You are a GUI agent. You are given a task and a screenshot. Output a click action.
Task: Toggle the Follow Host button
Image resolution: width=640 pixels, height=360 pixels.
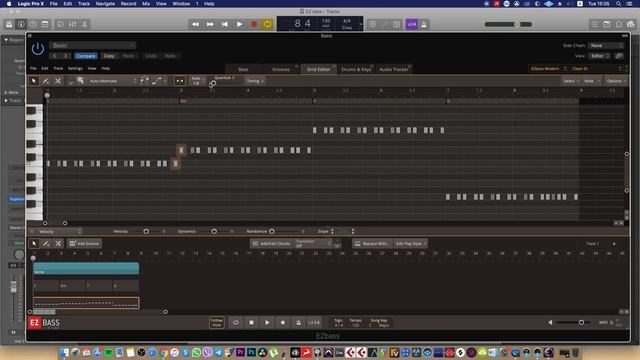[217, 322]
